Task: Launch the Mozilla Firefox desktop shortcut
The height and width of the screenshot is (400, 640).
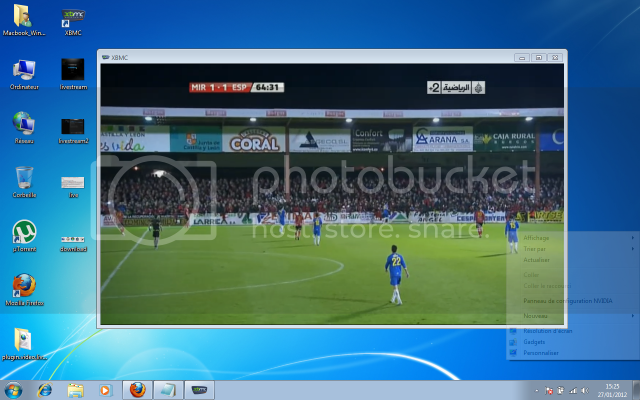Action: 24,290
